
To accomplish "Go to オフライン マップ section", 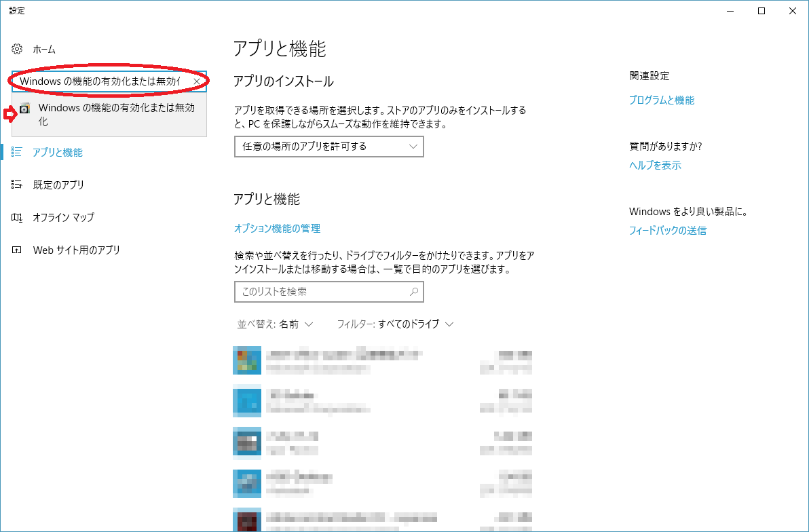I will (64, 217).
